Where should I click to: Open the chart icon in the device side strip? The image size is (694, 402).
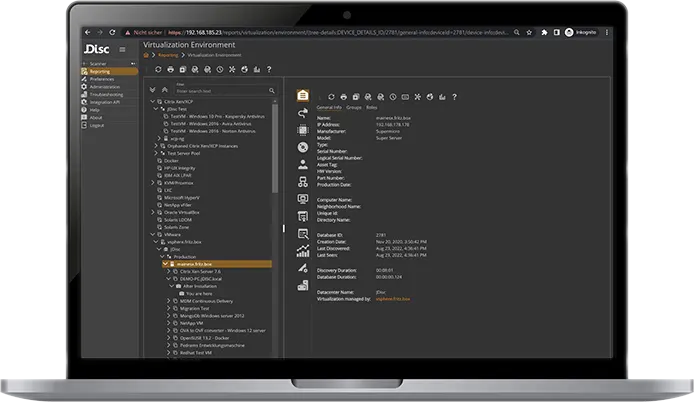[x=302, y=251]
